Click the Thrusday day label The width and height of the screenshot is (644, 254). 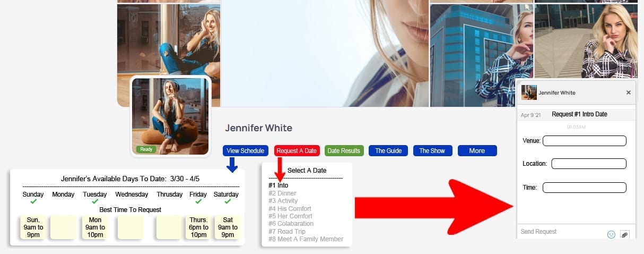coord(170,194)
